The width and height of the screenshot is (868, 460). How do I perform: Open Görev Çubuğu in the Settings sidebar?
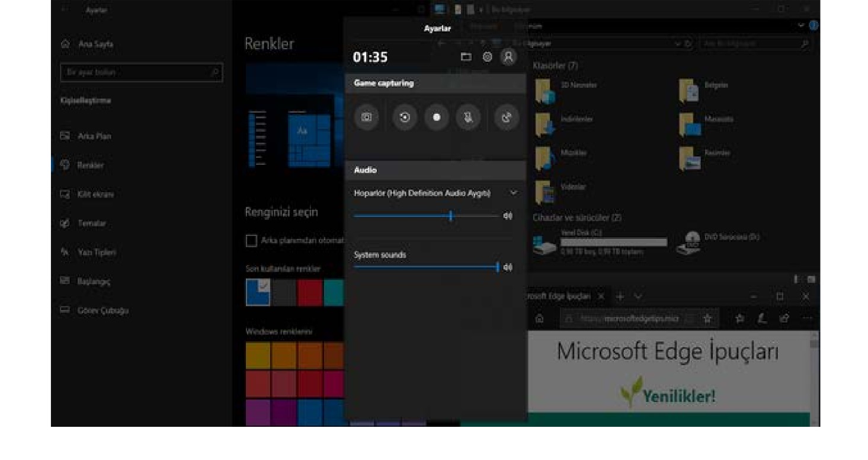click(x=94, y=310)
